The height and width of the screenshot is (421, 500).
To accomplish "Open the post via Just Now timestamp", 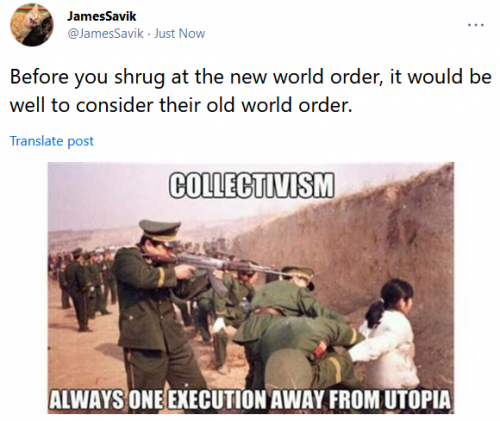I will 179,33.
